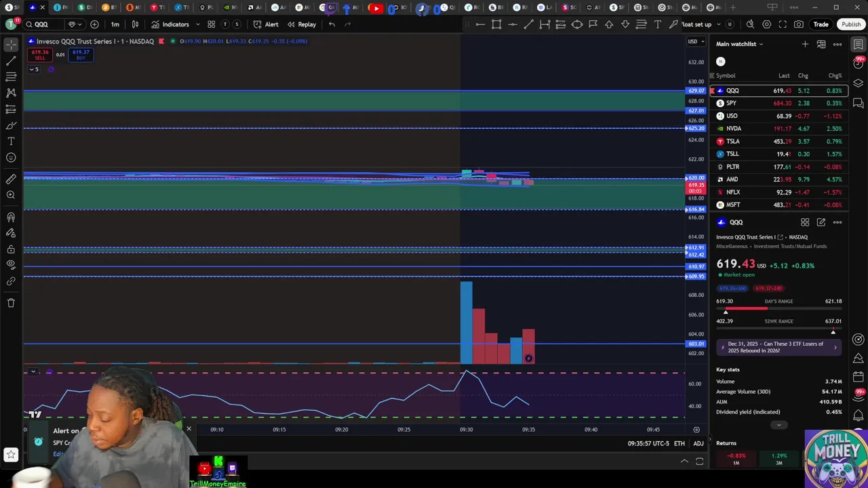Remove drawings with trash icon

(x=11, y=303)
